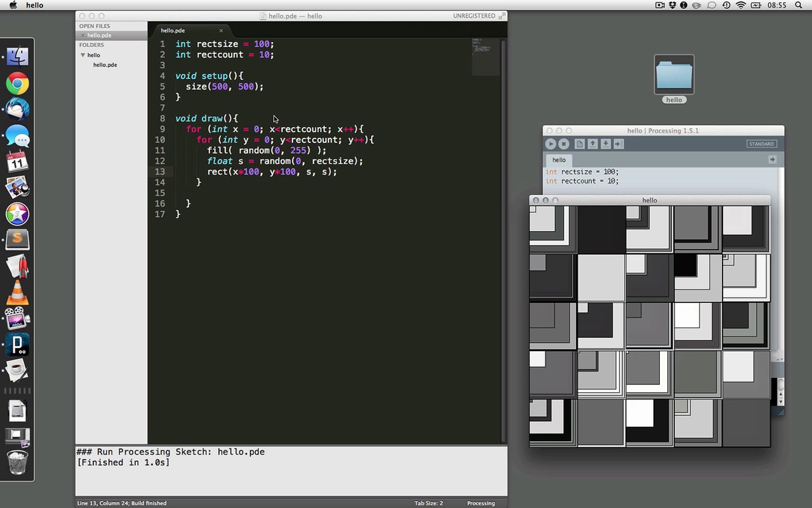This screenshot has height=508, width=812.
Task: Click the New sketch icon in Processing
Action: click(x=580, y=144)
